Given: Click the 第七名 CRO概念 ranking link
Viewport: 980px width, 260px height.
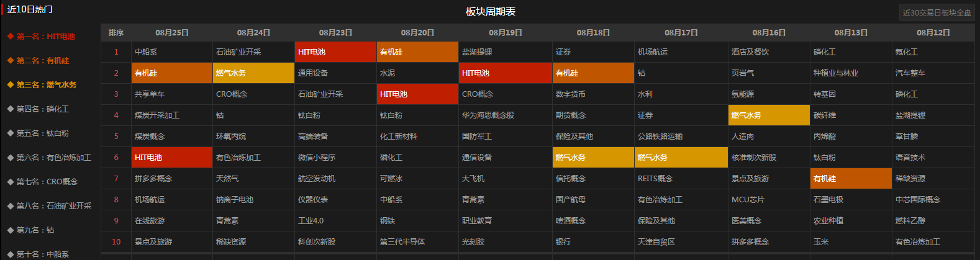Looking at the screenshot, I should coord(47,182).
